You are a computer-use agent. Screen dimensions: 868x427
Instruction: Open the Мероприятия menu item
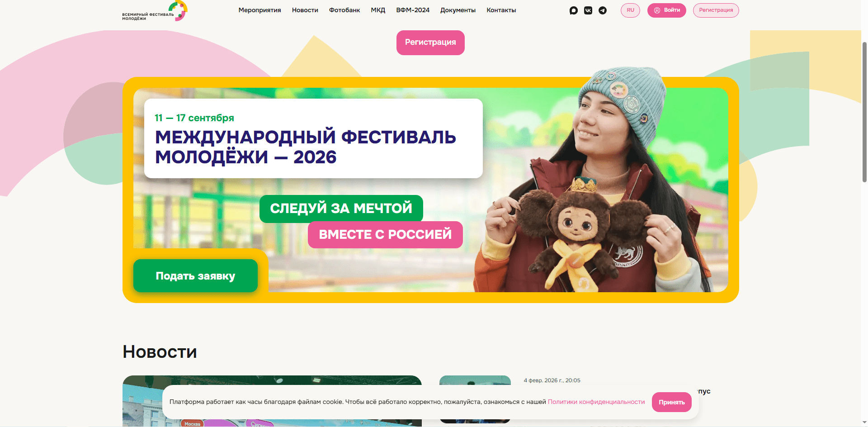(259, 10)
